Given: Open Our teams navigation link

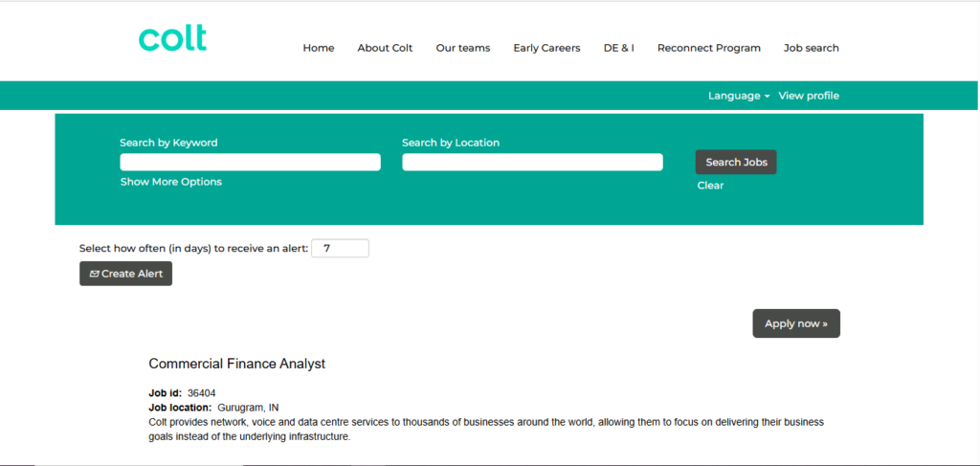Looking at the screenshot, I should pyautogui.click(x=463, y=48).
